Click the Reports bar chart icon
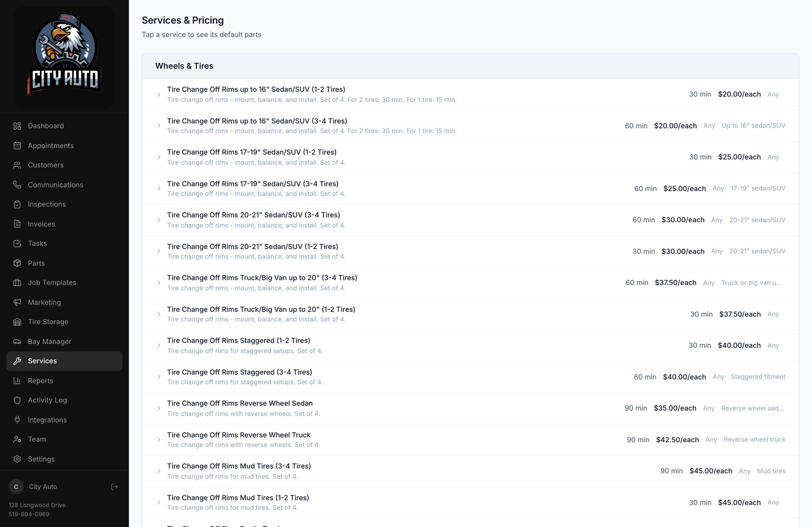The width and height of the screenshot is (812, 527). click(x=17, y=381)
